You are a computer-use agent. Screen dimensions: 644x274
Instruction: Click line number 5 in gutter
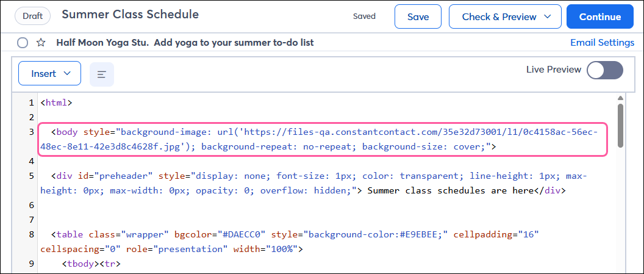[x=31, y=176]
